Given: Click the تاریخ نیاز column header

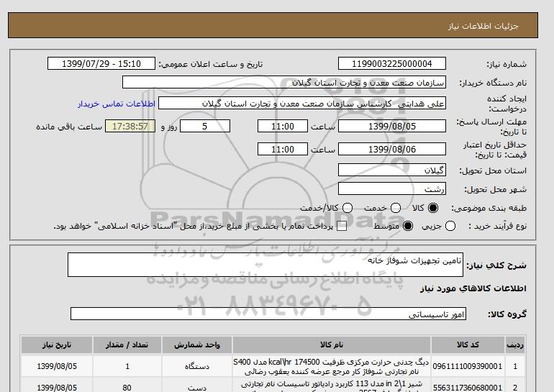Looking at the screenshot, I should pyautogui.click(x=57, y=345).
